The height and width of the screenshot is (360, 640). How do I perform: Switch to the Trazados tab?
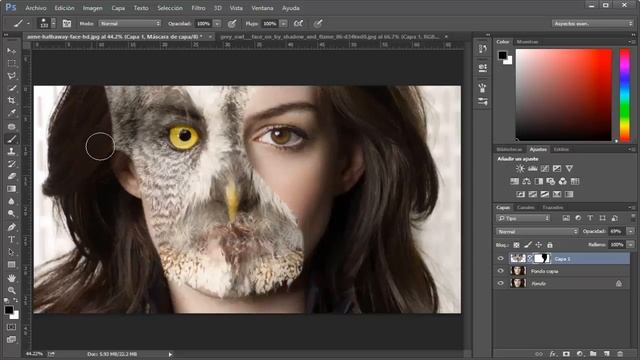(553, 207)
